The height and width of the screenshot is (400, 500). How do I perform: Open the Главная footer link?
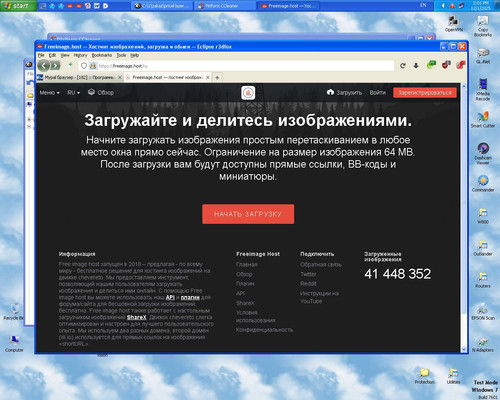[247, 265]
